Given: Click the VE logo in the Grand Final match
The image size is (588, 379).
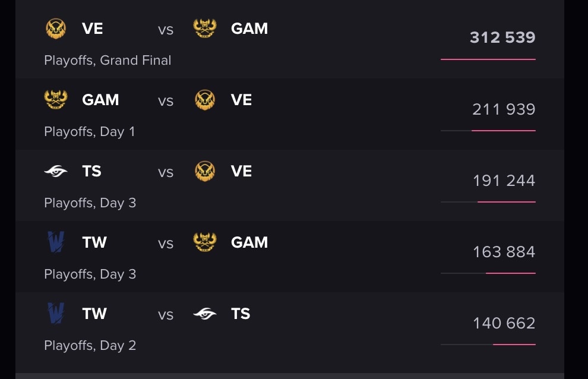Looking at the screenshot, I should 56,29.
